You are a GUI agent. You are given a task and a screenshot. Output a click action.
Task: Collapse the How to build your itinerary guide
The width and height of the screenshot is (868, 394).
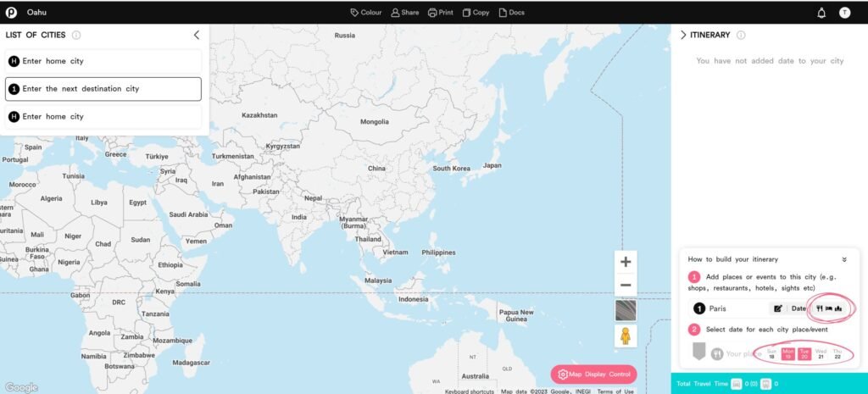click(x=843, y=259)
